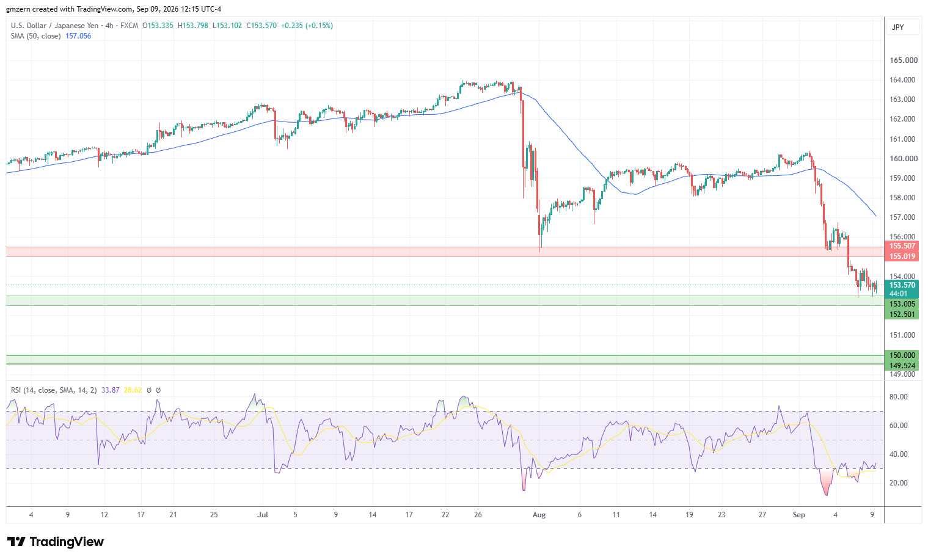Click the red 155.507 price label

[902, 246]
